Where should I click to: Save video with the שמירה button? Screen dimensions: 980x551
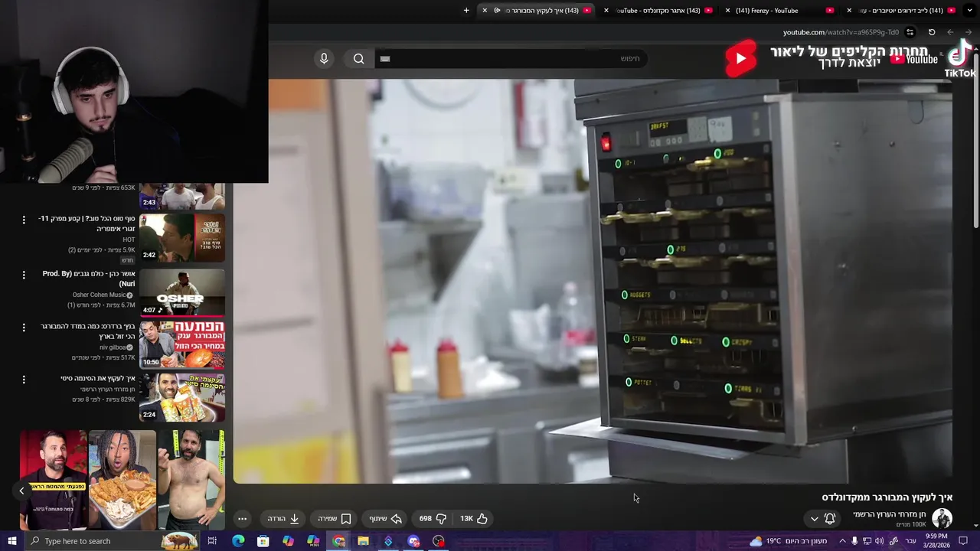point(335,519)
